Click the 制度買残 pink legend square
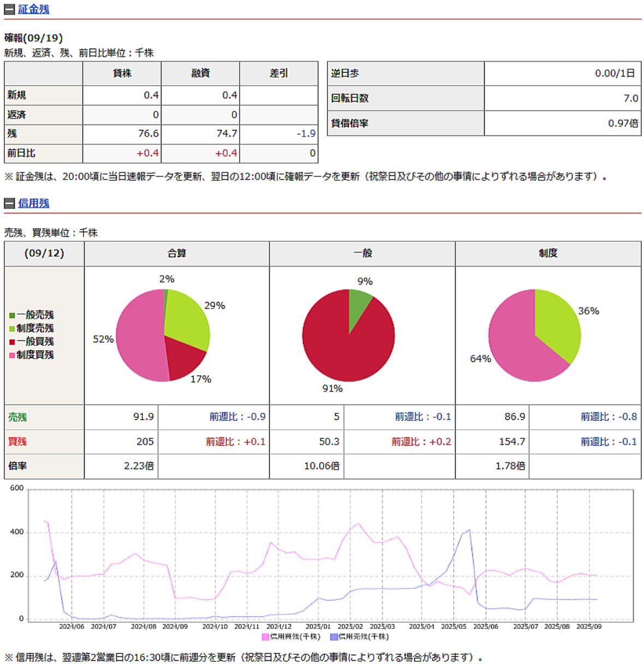Viewport: 644px width, 664px height. (x=12, y=355)
